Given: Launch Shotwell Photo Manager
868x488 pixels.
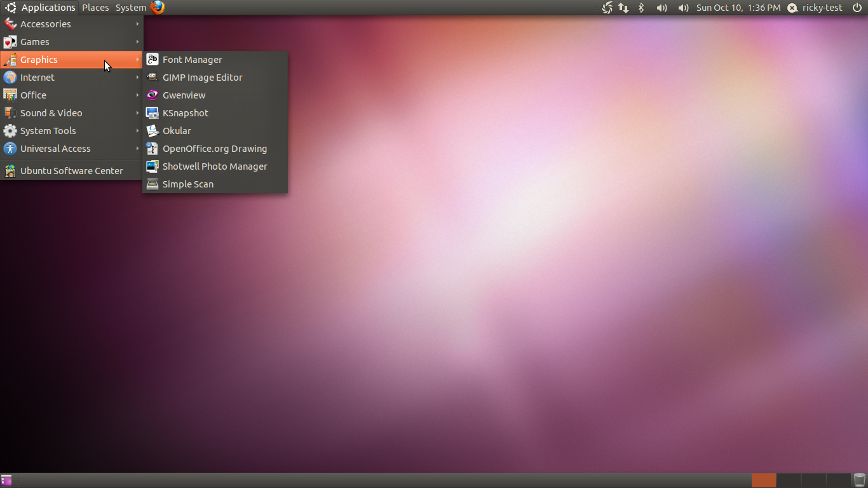Looking at the screenshot, I should [214, 166].
